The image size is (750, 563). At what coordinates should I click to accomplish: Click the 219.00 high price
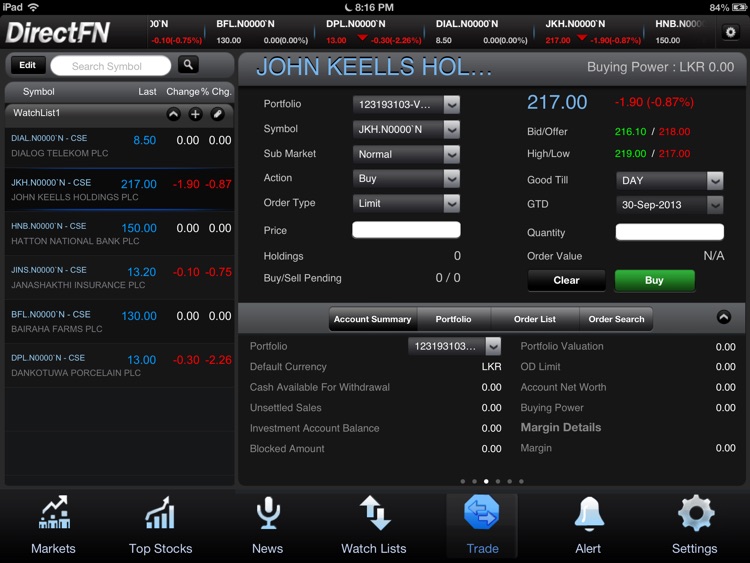[630, 154]
